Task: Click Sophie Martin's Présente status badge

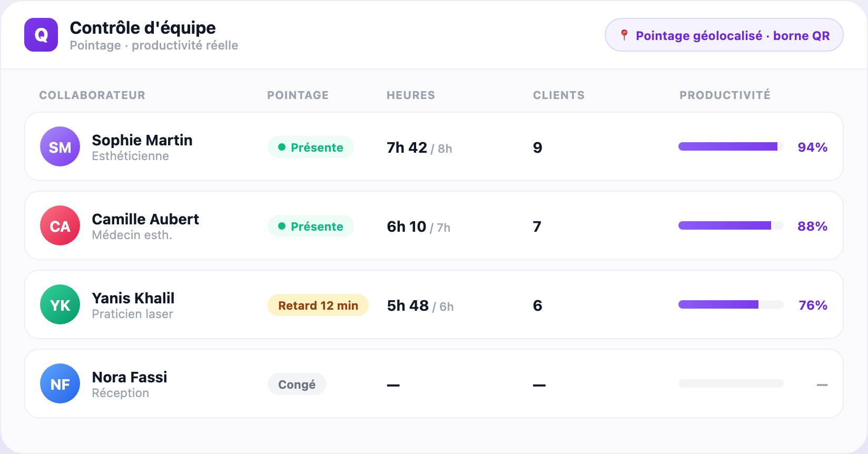Action: tap(311, 147)
